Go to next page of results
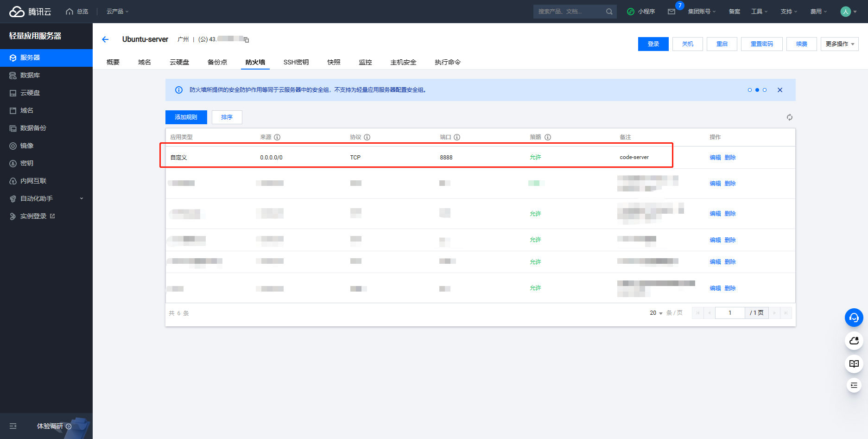 (774, 313)
